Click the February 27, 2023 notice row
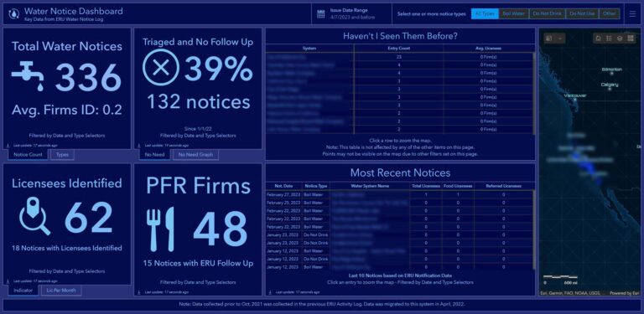The width and height of the screenshot is (644, 314). click(399, 195)
